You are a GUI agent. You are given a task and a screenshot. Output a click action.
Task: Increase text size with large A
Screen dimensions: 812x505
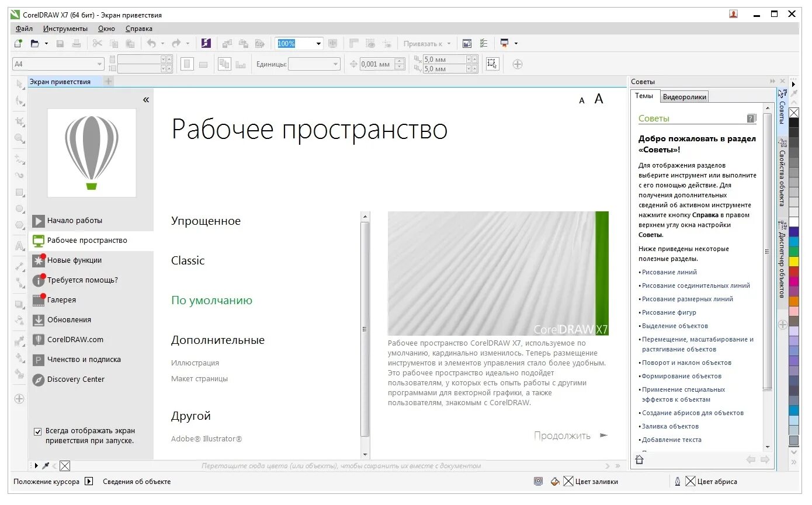[x=599, y=99]
